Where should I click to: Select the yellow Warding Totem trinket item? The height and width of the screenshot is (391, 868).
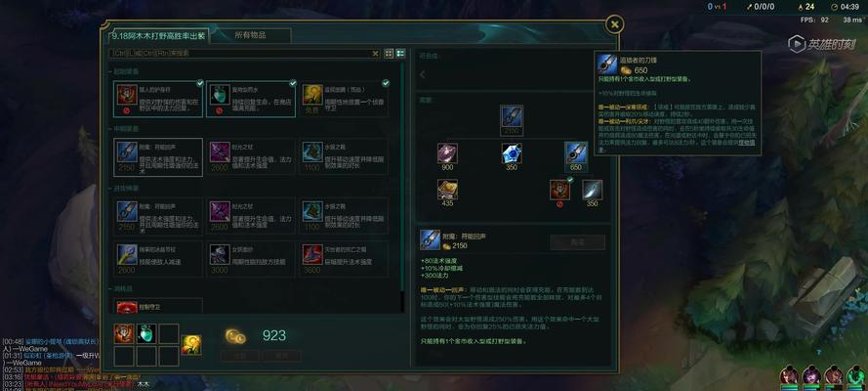pos(344,99)
